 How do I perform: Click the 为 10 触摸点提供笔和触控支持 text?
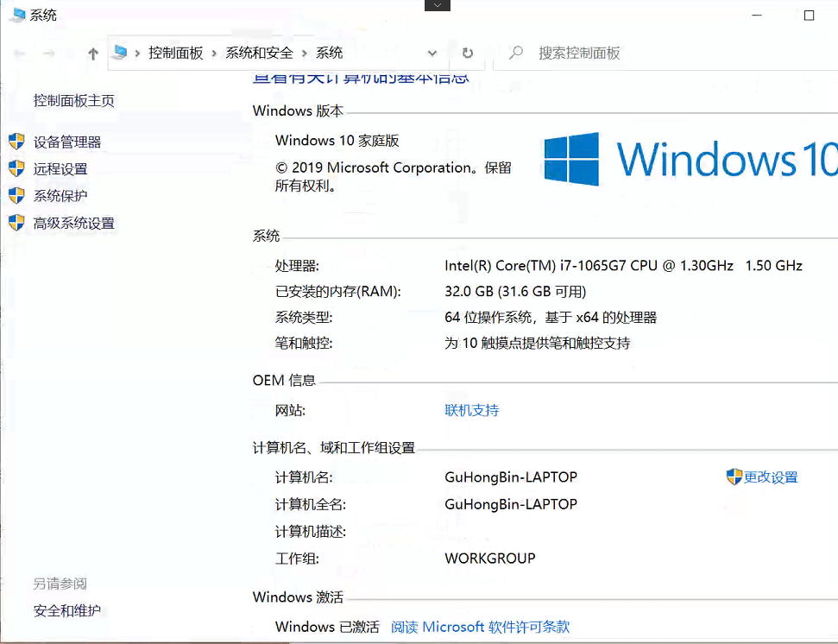pos(537,343)
